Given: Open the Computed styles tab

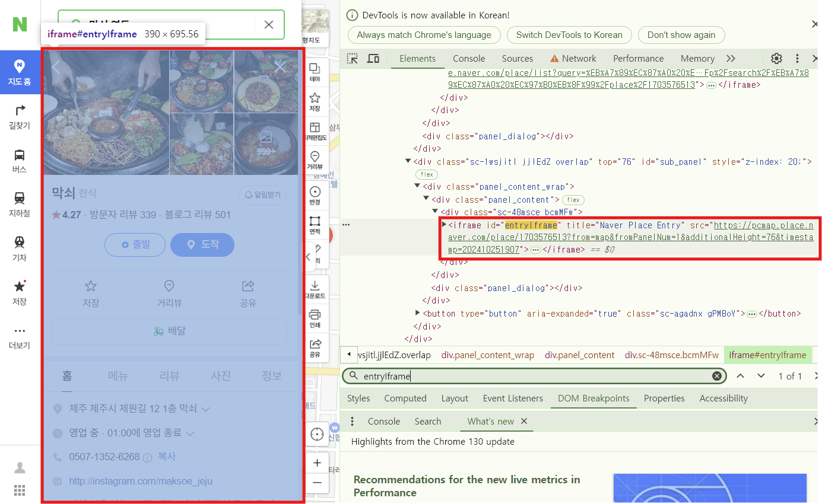Looking at the screenshot, I should pyautogui.click(x=405, y=398).
